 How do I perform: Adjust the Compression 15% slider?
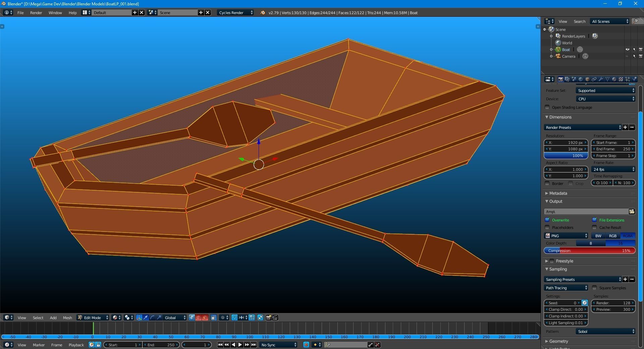pyautogui.click(x=590, y=251)
